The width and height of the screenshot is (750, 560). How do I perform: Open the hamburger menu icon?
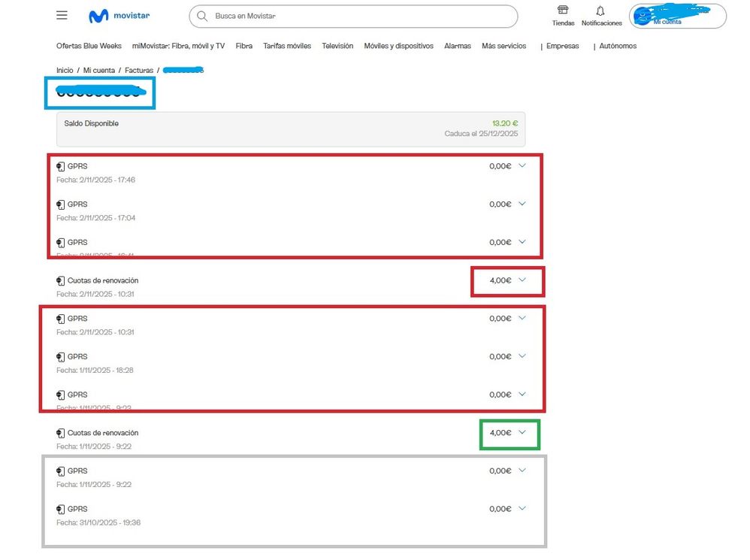[62, 16]
